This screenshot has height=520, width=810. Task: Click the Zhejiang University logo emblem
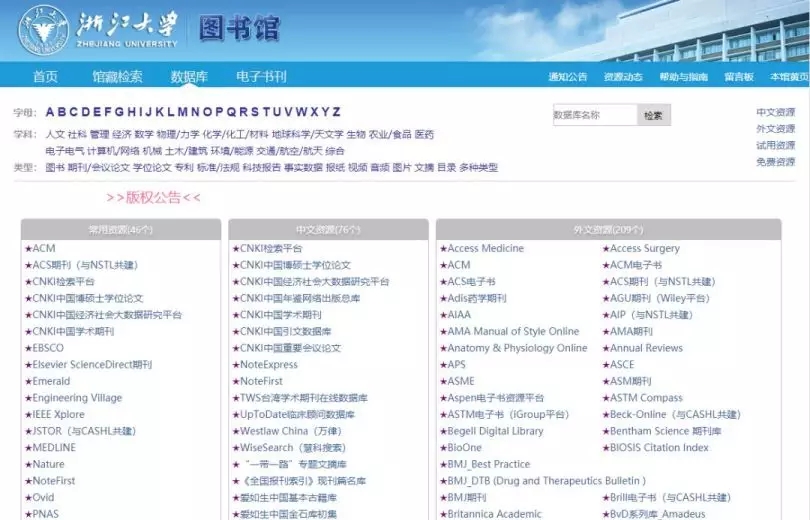pyautogui.click(x=42, y=28)
